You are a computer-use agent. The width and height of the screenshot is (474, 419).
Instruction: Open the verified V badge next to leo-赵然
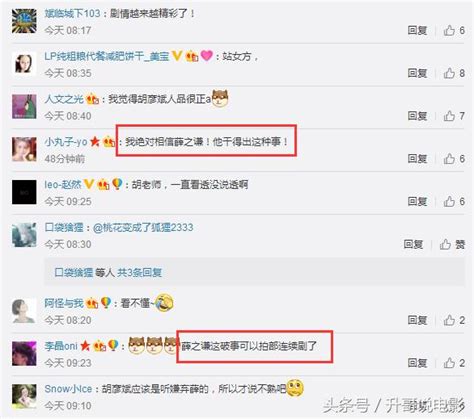click(x=89, y=184)
